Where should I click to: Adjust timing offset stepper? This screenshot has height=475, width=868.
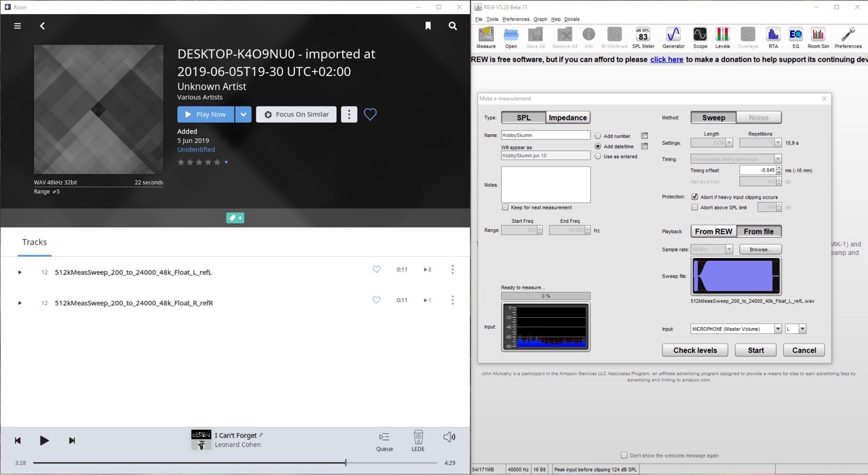click(x=778, y=170)
